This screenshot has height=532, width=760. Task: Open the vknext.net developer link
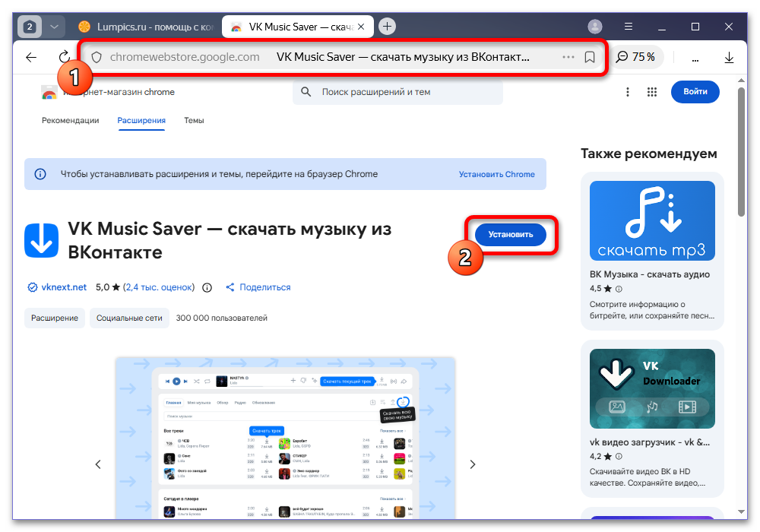(64, 287)
